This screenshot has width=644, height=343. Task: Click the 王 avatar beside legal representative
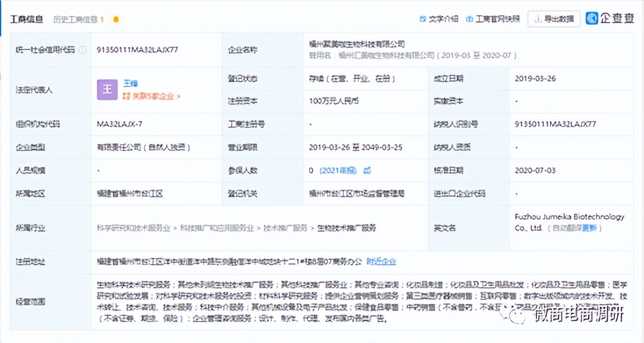[x=107, y=90]
